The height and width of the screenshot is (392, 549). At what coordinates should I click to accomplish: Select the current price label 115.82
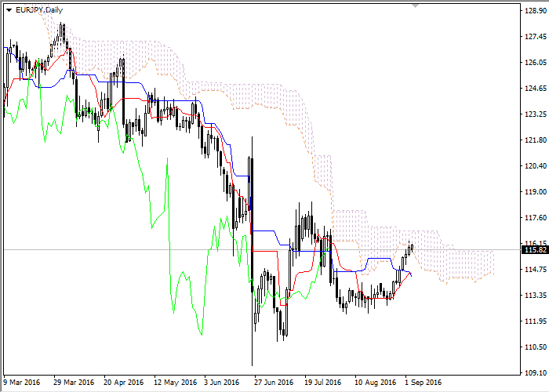pos(535,250)
